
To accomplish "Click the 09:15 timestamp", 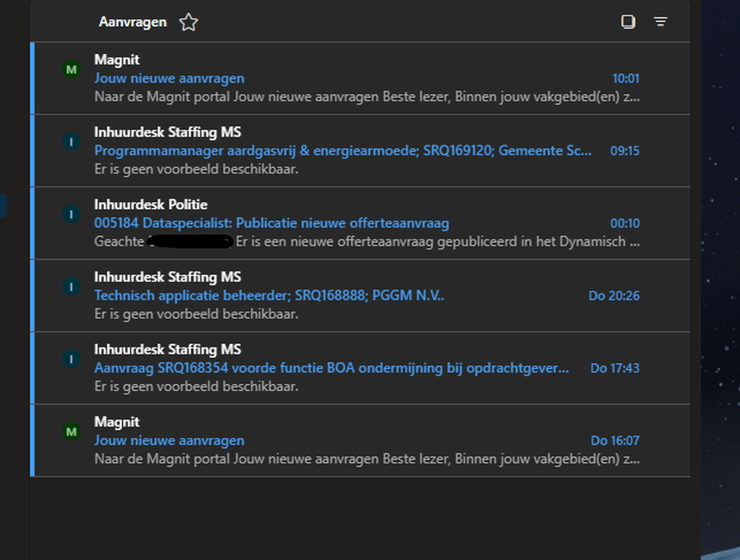I will 624,151.
